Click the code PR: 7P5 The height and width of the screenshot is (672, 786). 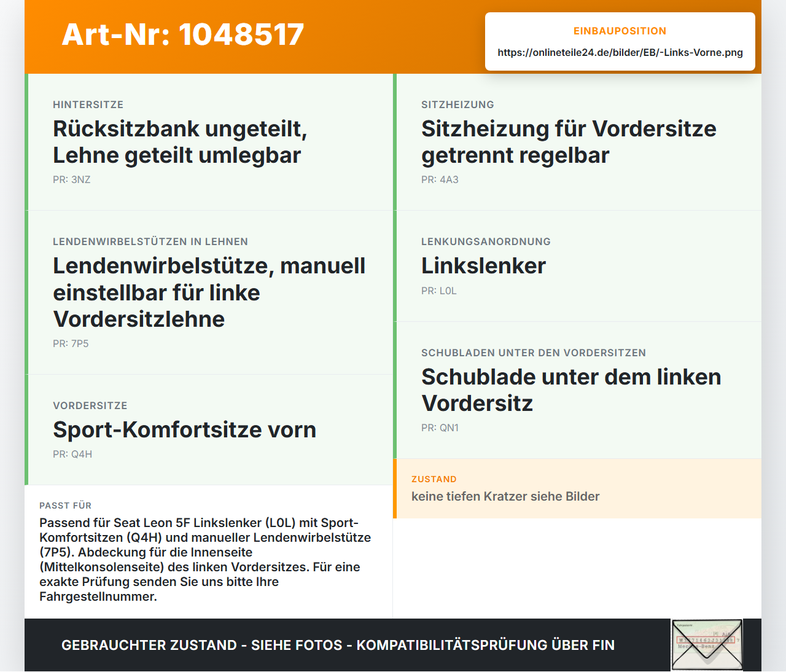click(71, 343)
